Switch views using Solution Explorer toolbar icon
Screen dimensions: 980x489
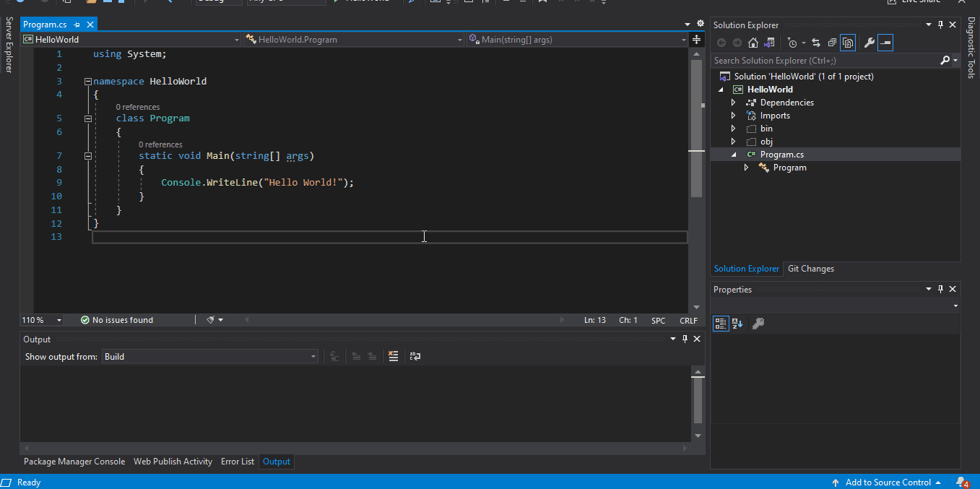(769, 43)
